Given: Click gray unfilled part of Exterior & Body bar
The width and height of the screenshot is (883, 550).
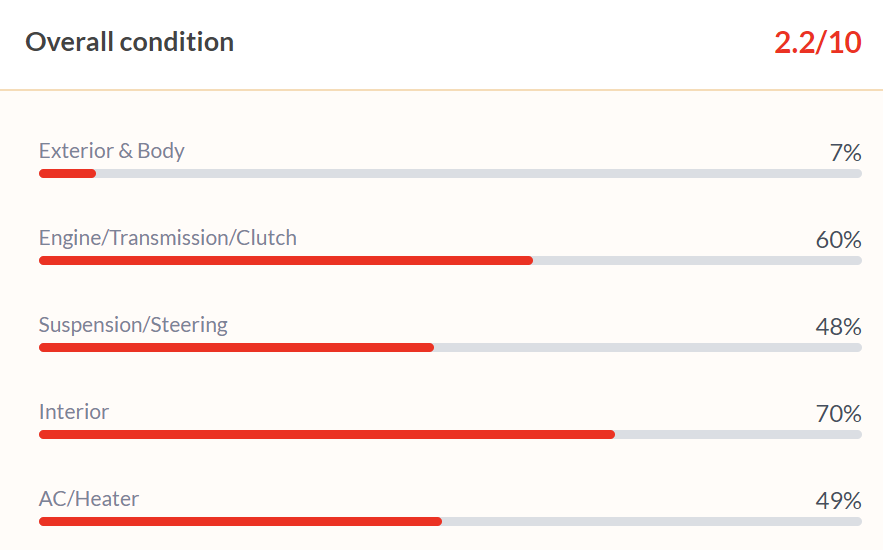Looking at the screenshot, I should [x=479, y=174].
